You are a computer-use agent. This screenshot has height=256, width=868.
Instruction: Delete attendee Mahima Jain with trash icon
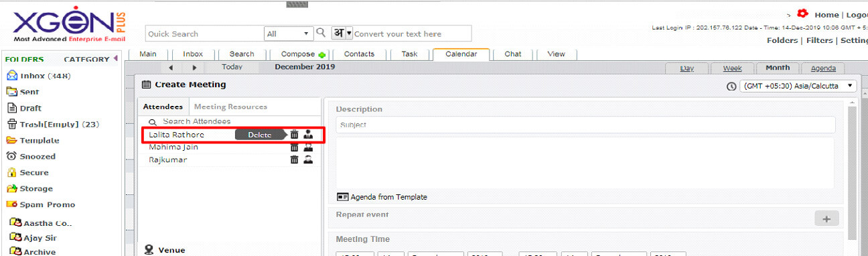click(x=294, y=147)
